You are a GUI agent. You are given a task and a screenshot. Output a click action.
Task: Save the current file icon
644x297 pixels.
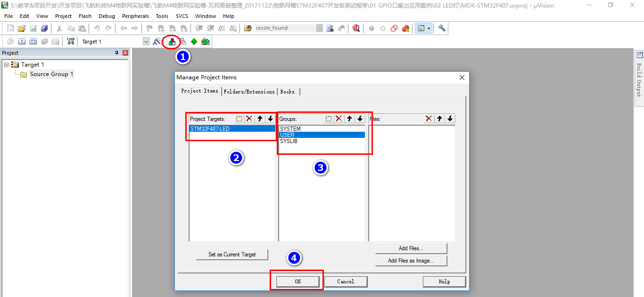[33, 28]
